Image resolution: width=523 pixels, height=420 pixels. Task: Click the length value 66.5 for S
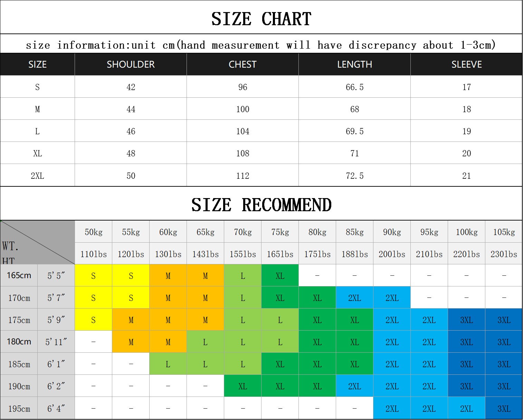tap(354, 87)
